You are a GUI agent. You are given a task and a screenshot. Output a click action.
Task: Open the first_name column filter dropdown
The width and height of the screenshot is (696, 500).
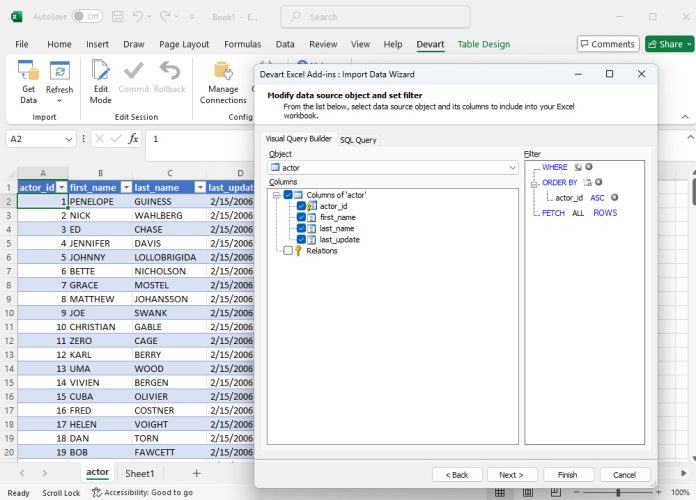pos(126,187)
